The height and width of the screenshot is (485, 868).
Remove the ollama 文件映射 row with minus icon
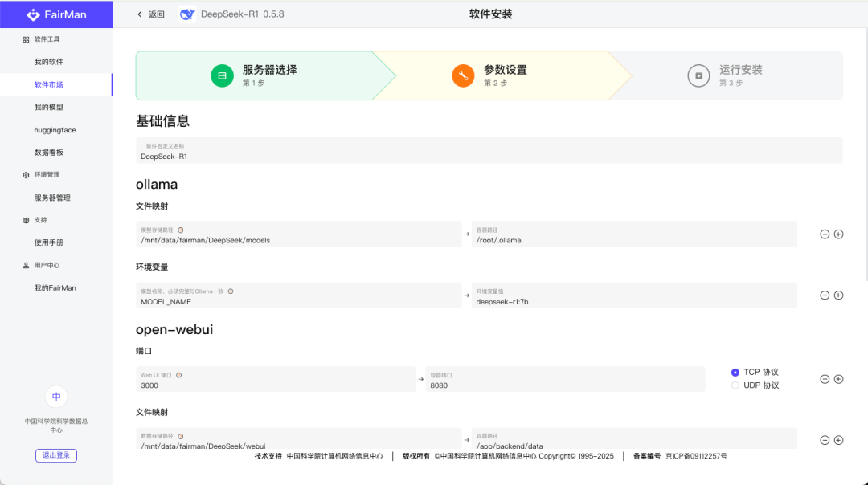(x=825, y=234)
